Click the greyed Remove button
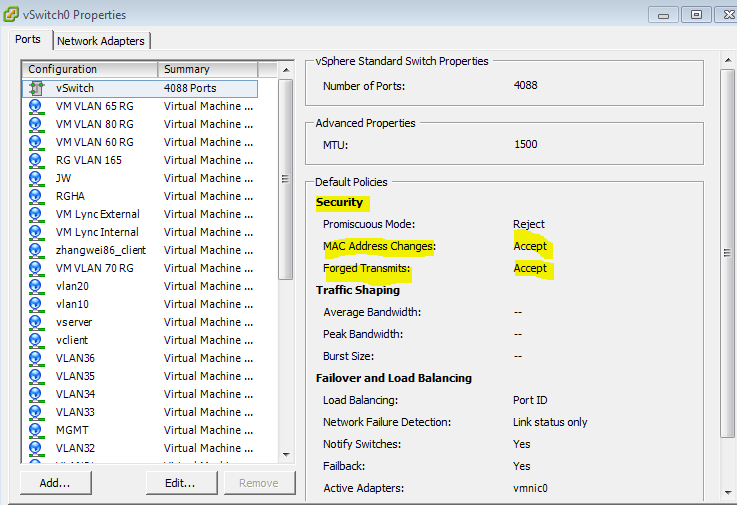This screenshot has width=737, height=505. pyautogui.click(x=259, y=483)
